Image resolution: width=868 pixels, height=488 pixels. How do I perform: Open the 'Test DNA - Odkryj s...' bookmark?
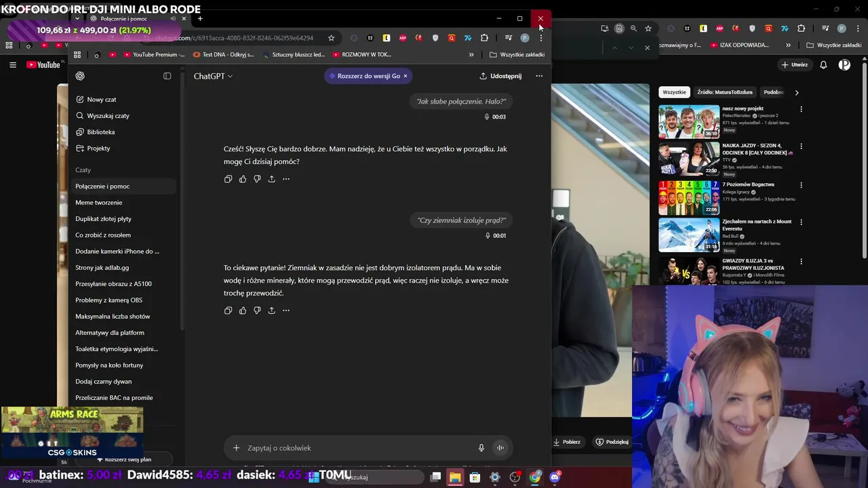(x=223, y=55)
